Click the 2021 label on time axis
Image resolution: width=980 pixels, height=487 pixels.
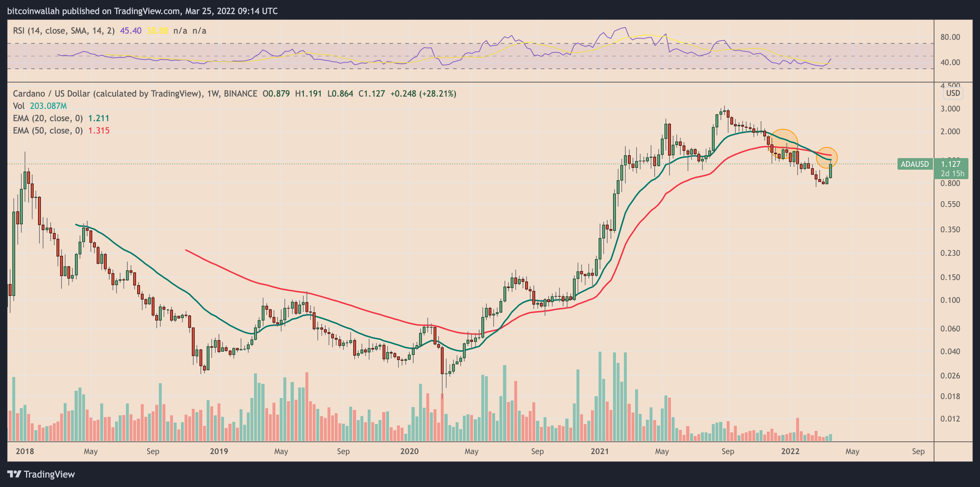[x=600, y=451]
